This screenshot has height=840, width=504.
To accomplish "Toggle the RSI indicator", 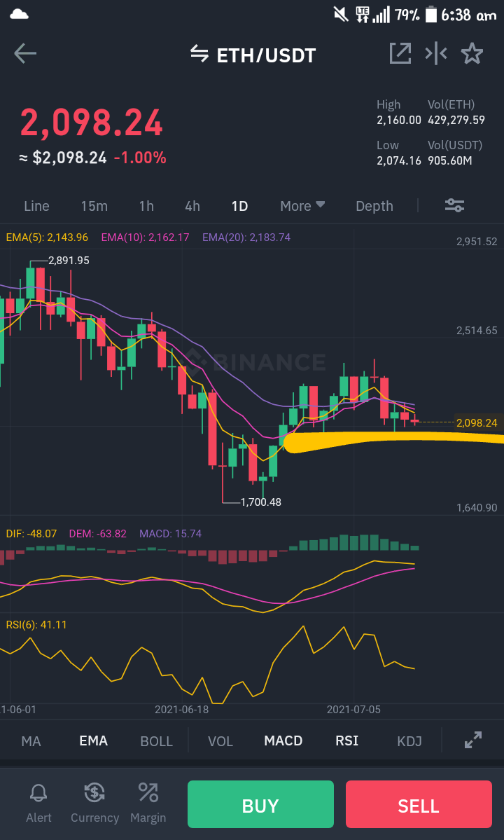I will pos(346,741).
